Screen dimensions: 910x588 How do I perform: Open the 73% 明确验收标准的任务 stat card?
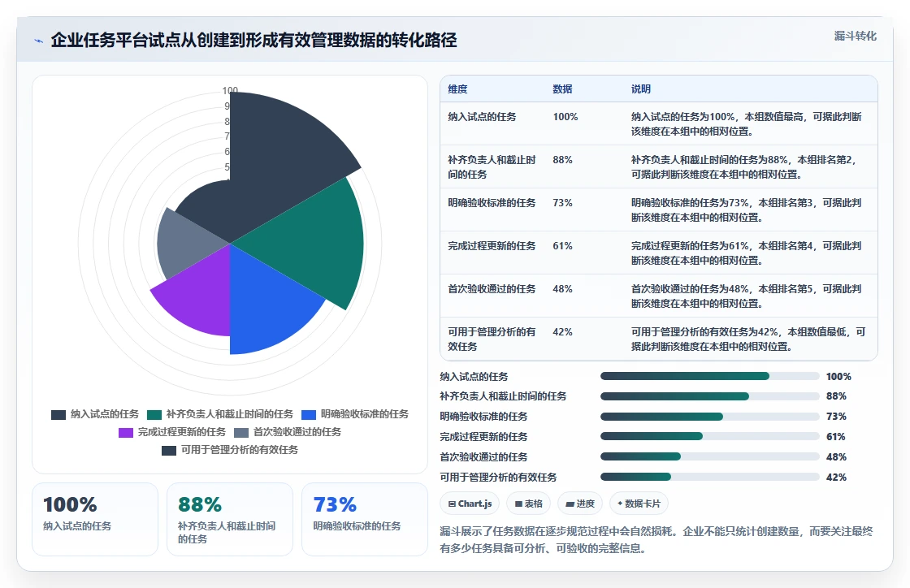365,520
